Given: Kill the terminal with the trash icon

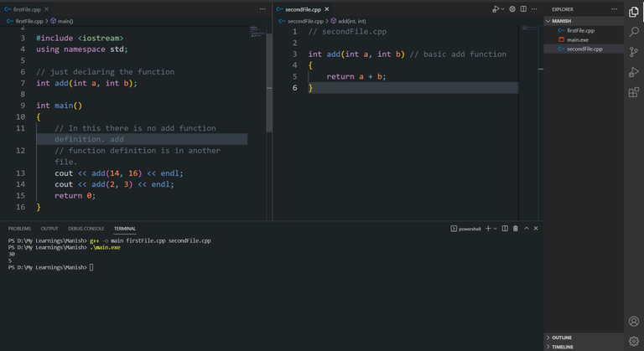Looking at the screenshot, I should pos(516,229).
